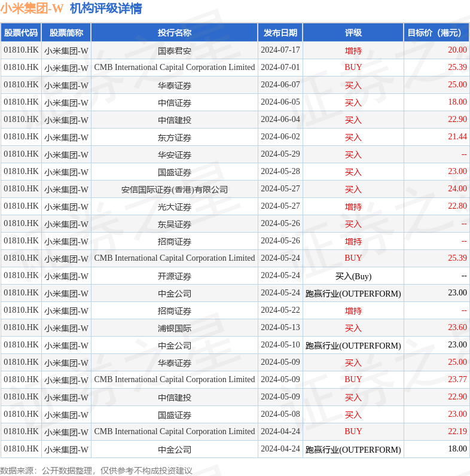This screenshot has width=470, height=476.
Task: Click CMB International in the 2024-04-24 row
Action: 174,431
